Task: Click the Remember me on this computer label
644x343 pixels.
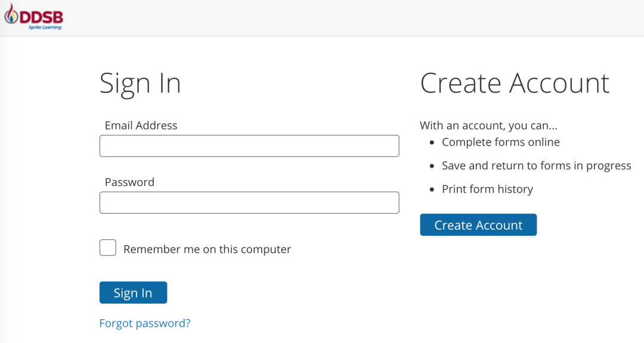Action: pos(207,249)
